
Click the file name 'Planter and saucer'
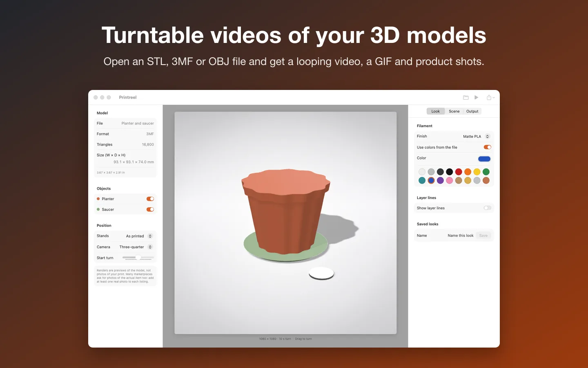(138, 123)
